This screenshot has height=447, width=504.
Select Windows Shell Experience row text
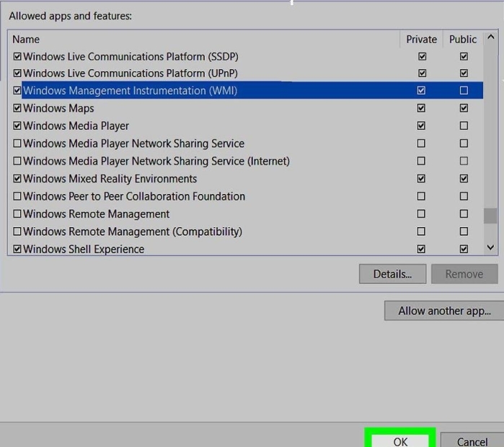[84, 249]
